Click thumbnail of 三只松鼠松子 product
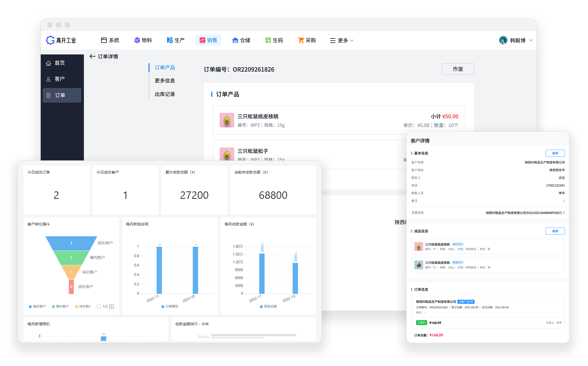The height and width of the screenshot is (366, 588). [227, 154]
